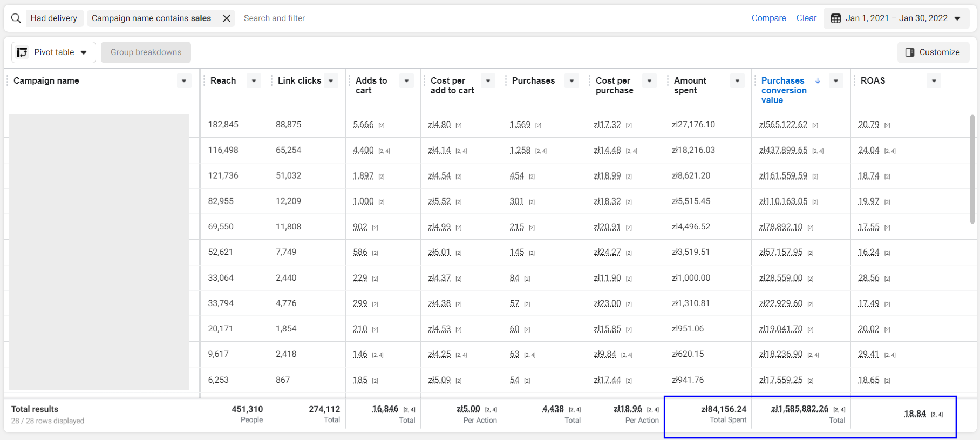Viewport: 980px width, 440px height.
Task: Grab the ROAS column drag handle
Action: pos(855,81)
